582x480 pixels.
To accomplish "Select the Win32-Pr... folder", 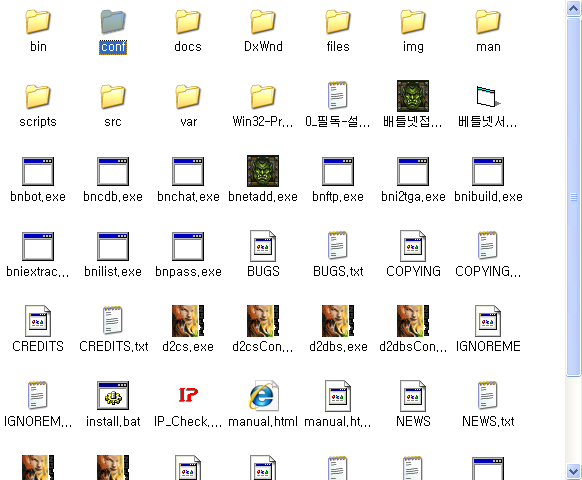I will [263, 97].
